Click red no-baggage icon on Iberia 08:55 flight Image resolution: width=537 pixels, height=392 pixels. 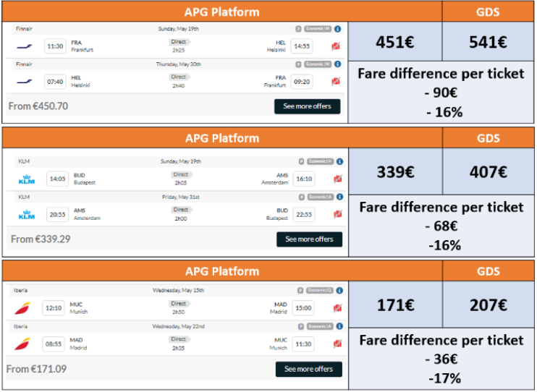coord(337,344)
